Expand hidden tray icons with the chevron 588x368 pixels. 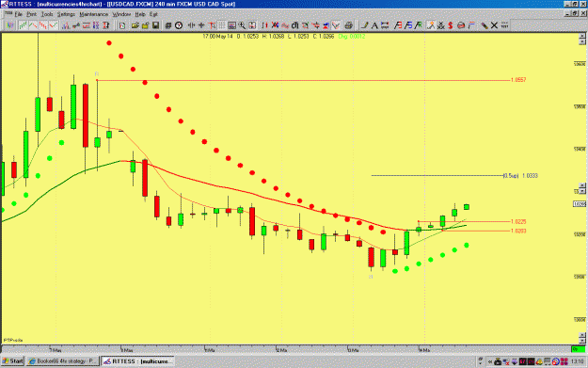pyautogui.click(x=489, y=361)
